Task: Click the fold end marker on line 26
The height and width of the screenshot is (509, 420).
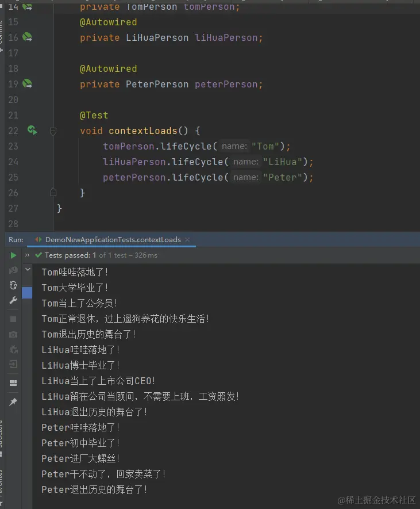Action: coord(53,193)
